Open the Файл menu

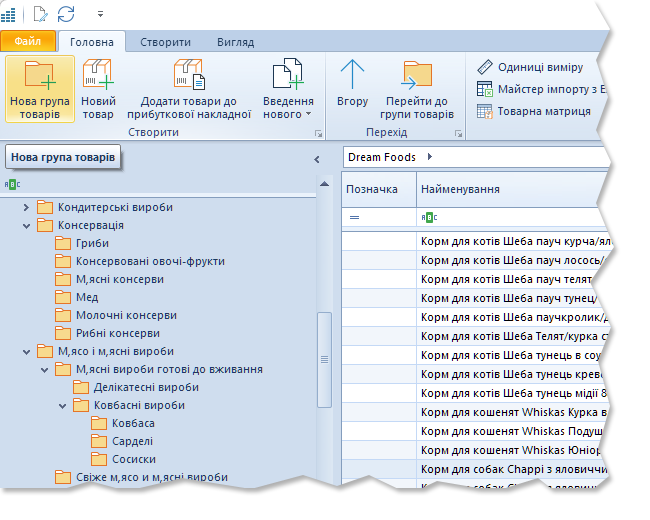point(27,42)
